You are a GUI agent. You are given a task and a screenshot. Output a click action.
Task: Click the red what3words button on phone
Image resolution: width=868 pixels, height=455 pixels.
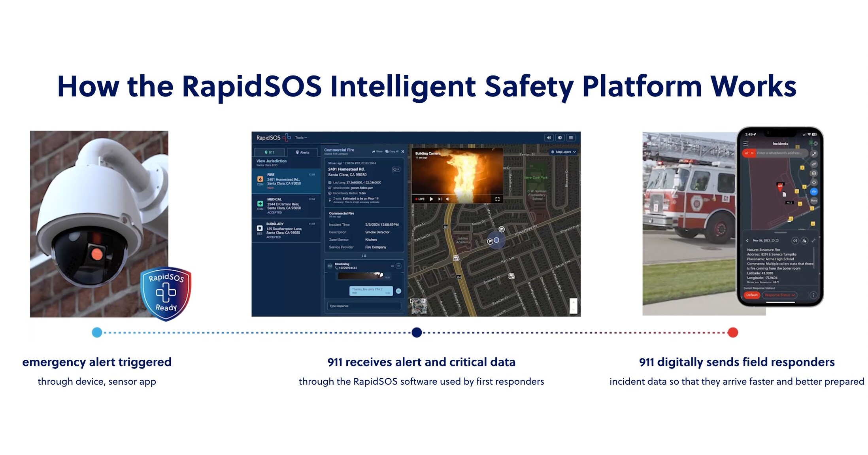tap(749, 153)
